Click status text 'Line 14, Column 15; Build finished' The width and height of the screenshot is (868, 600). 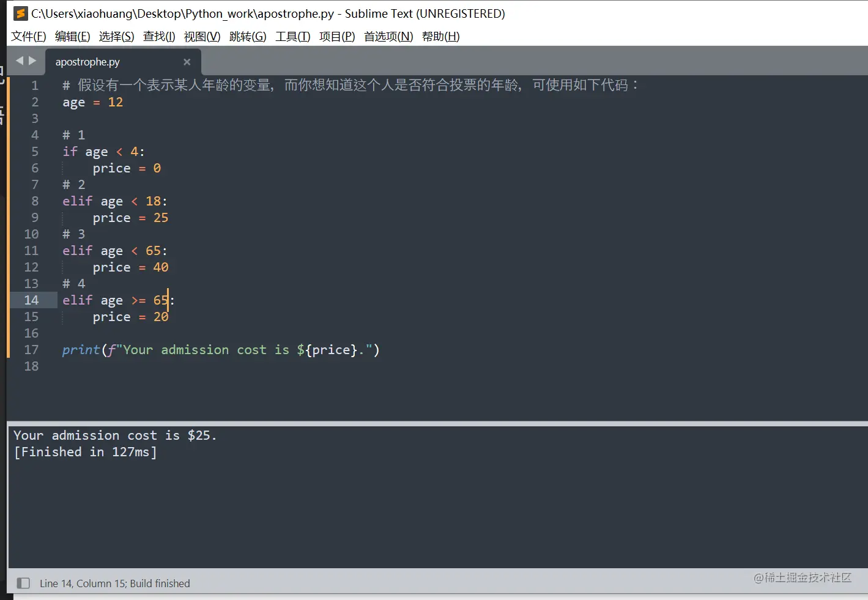click(x=115, y=583)
